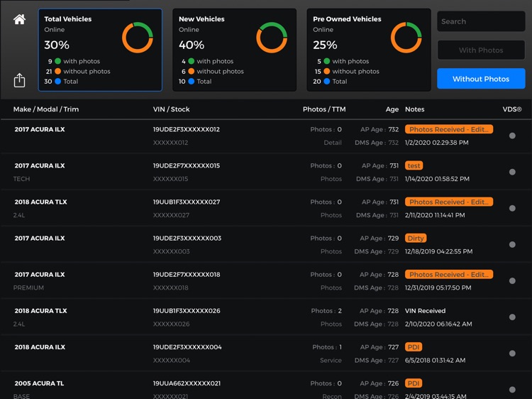The height and width of the screenshot is (399, 532).
Task: Click the Pre Owned Vehicles donut chart
Action: click(406, 38)
